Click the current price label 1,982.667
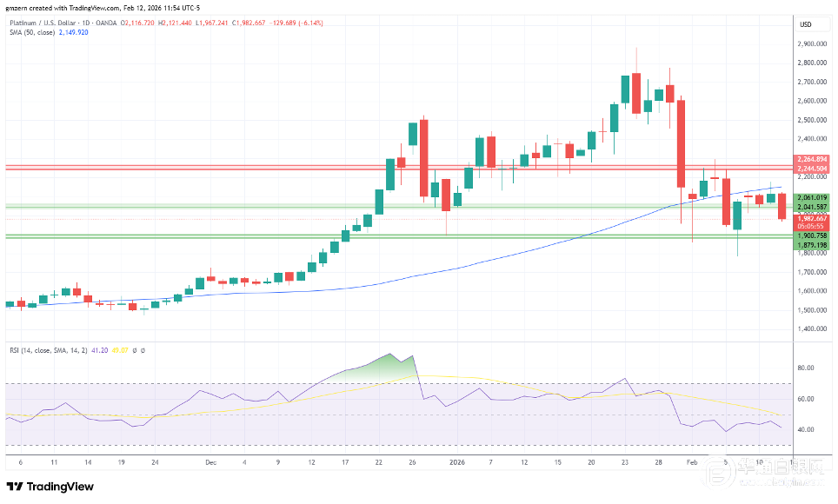This screenshot has height=504, width=838. 811,218
